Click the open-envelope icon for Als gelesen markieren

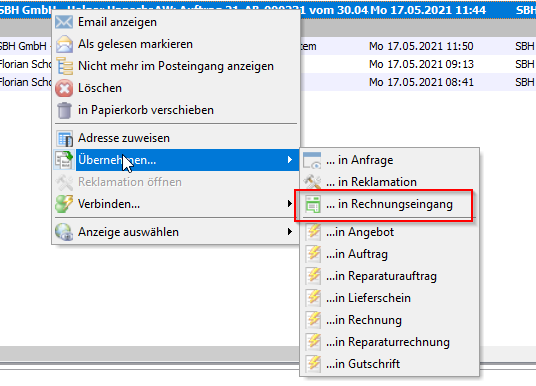pos(64,44)
